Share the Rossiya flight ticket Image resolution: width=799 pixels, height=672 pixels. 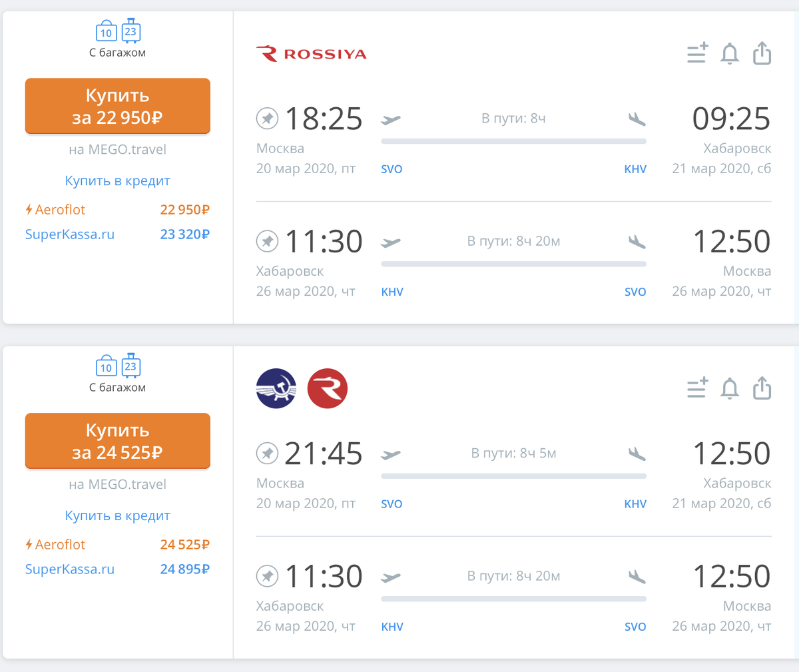pyautogui.click(x=762, y=53)
